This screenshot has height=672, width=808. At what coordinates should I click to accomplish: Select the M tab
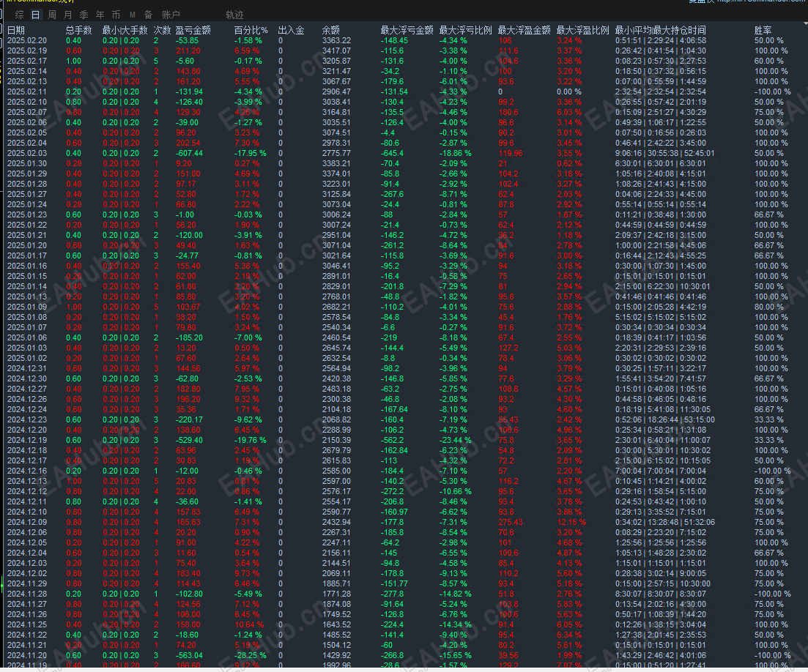pos(133,15)
